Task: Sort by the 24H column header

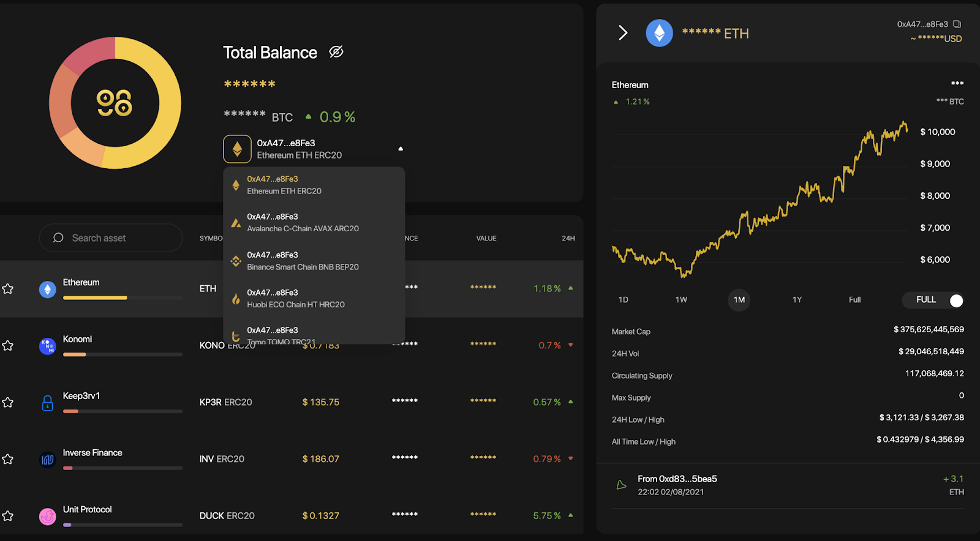Action: (x=568, y=238)
